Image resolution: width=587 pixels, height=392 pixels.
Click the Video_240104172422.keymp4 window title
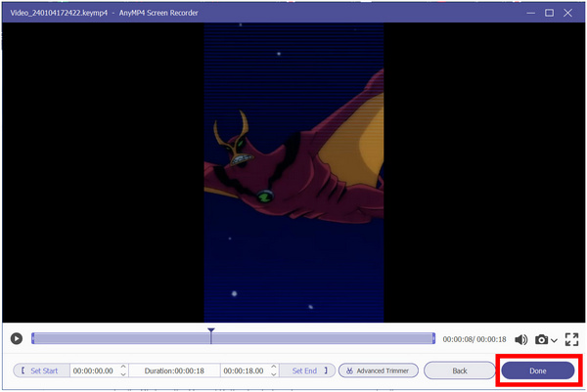click(59, 13)
